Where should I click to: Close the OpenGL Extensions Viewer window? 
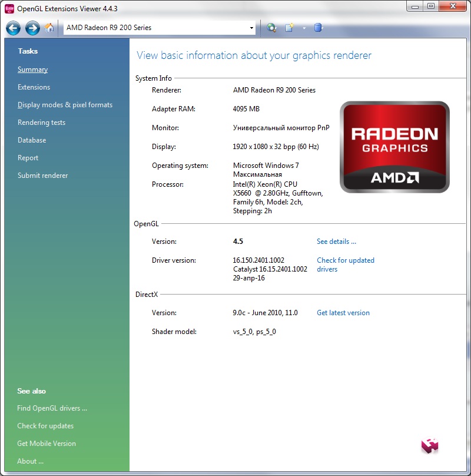tap(453, 6)
